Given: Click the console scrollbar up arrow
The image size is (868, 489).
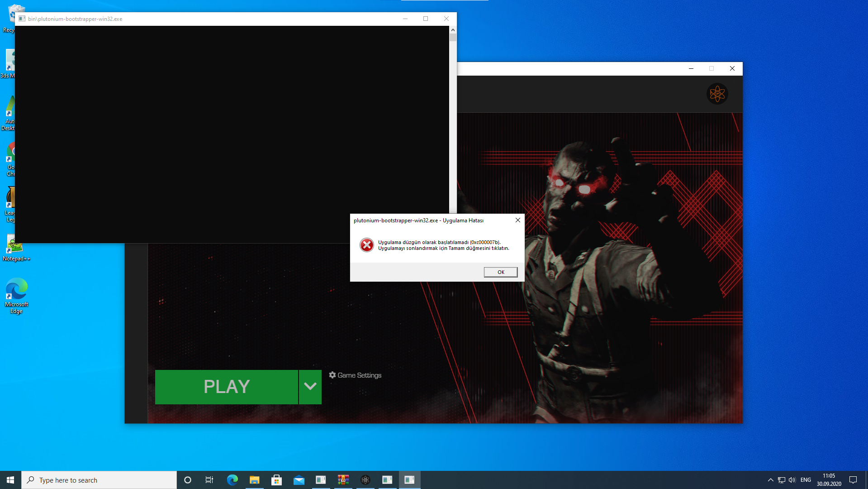Looking at the screenshot, I should pos(453,30).
